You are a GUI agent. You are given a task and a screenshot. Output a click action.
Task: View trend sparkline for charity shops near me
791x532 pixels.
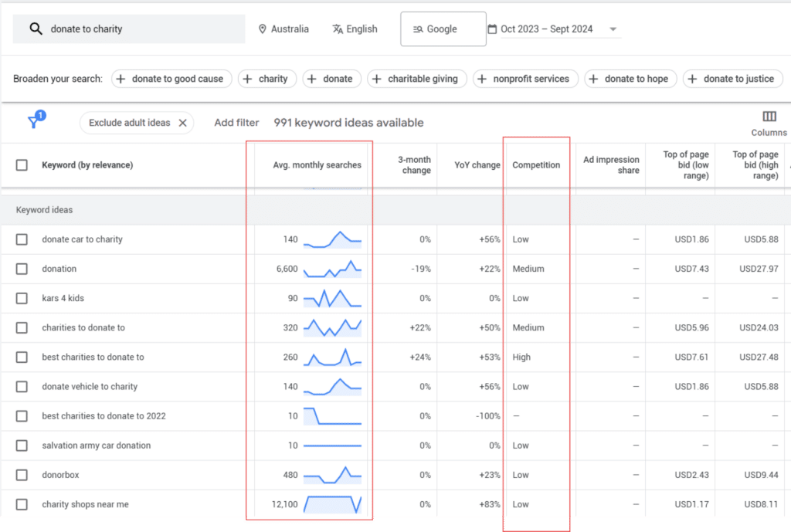pyautogui.click(x=332, y=504)
